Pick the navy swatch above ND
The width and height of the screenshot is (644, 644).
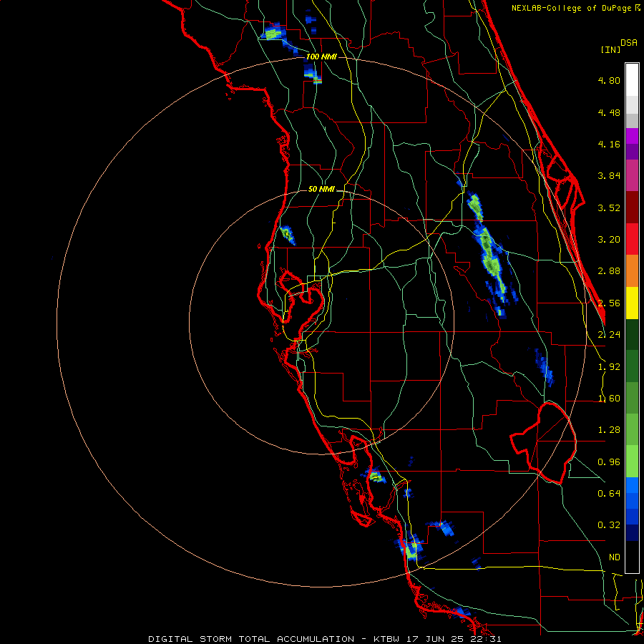pos(632,533)
